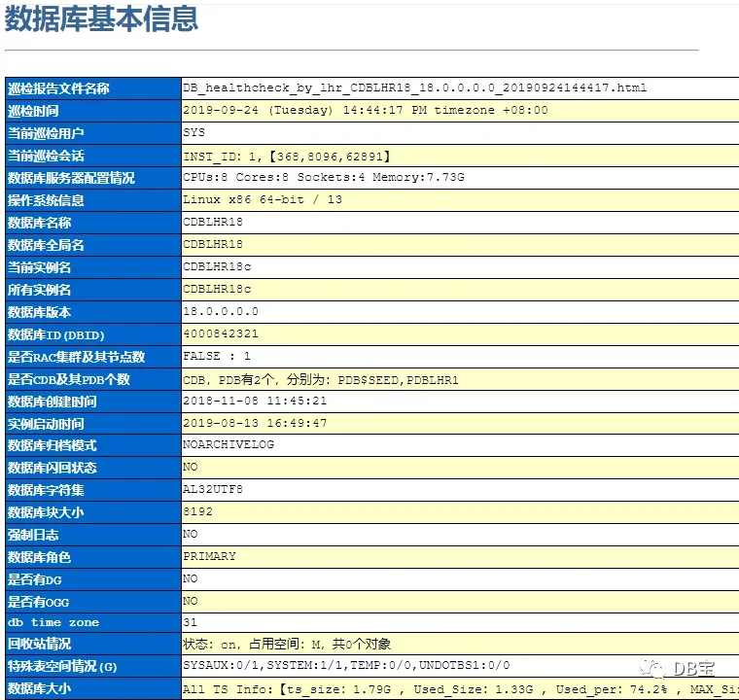Click the PRIMARY role value
This screenshot has height=700, width=739.
tap(209, 557)
